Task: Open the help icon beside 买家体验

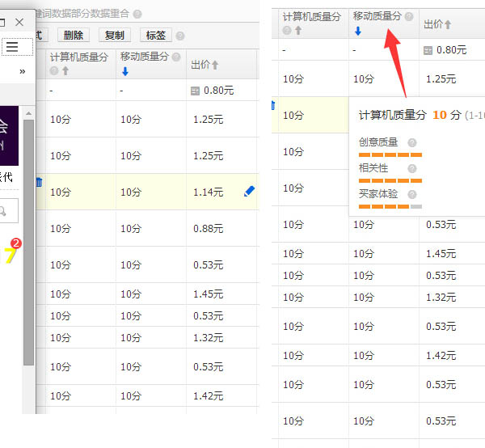Action: tap(412, 195)
